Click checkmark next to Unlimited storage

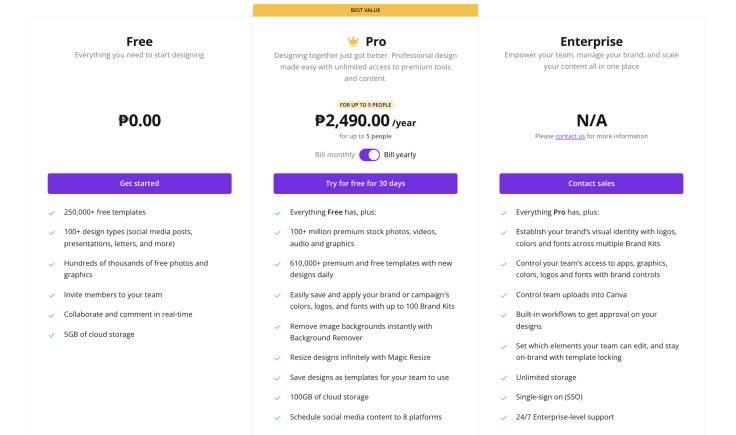pos(504,378)
